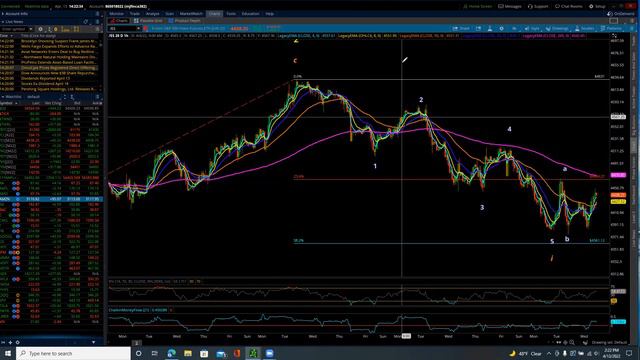Image resolution: width=640 pixels, height=360 pixels.
Task: Open the Dividends Reported April 13 headline
Action: click(45, 78)
